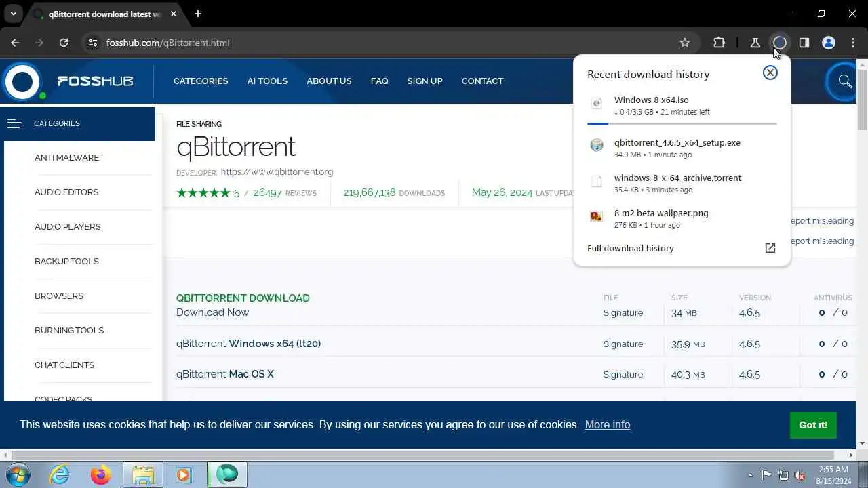Viewport: 868px width, 488px height.
Task: Open Full download history external icon
Action: tap(770, 248)
